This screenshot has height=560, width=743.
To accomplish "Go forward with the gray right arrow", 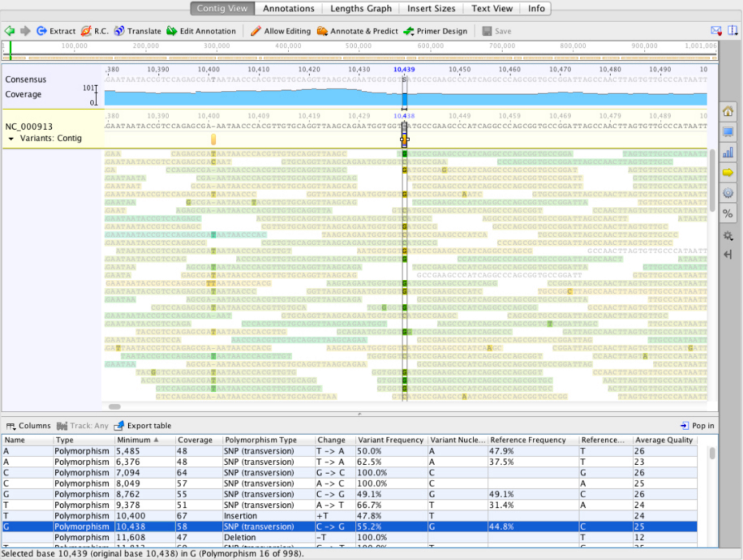I will (25, 31).
